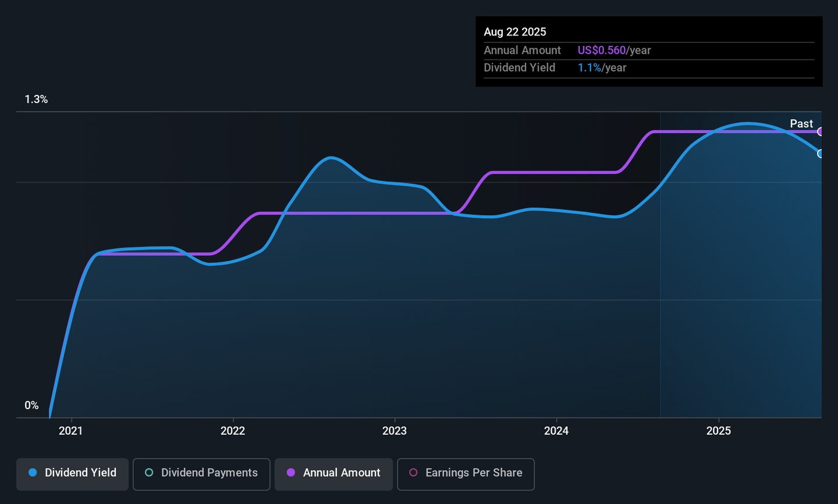Click the purple dot beside Annual Amount

(x=291, y=473)
